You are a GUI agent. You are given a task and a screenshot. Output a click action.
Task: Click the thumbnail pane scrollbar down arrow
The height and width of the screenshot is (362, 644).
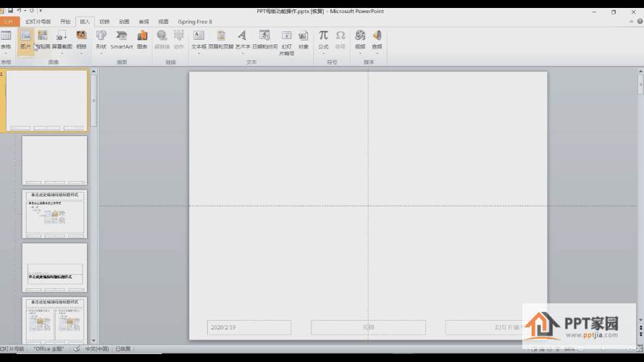[x=93, y=340]
